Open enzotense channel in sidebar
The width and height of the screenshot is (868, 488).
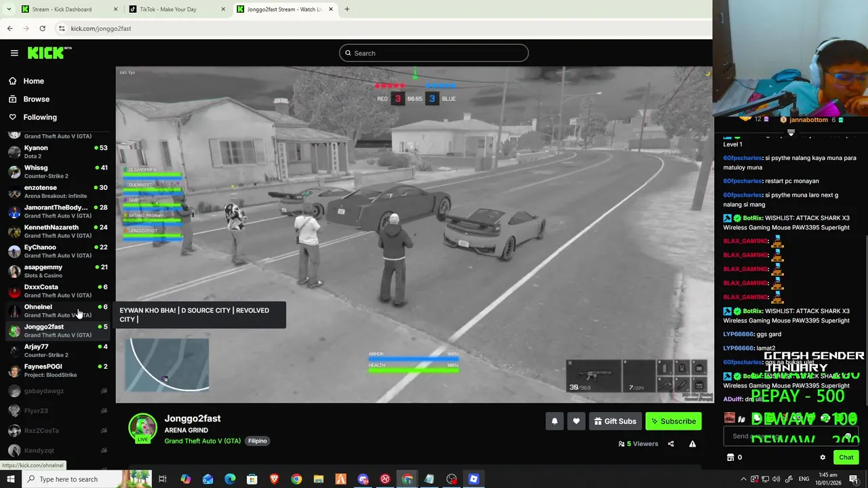pyautogui.click(x=58, y=191)
